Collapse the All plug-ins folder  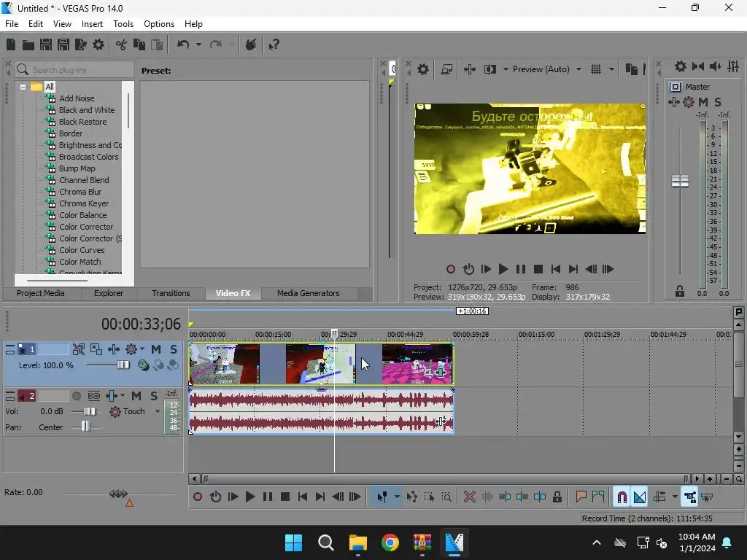click(x=23, y=87)
